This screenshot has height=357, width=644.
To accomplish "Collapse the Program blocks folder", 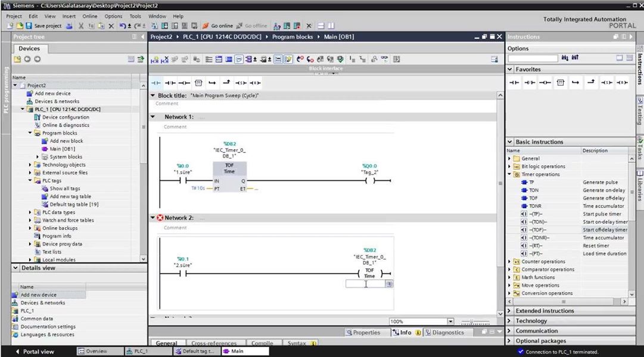I will coord(30,133).
